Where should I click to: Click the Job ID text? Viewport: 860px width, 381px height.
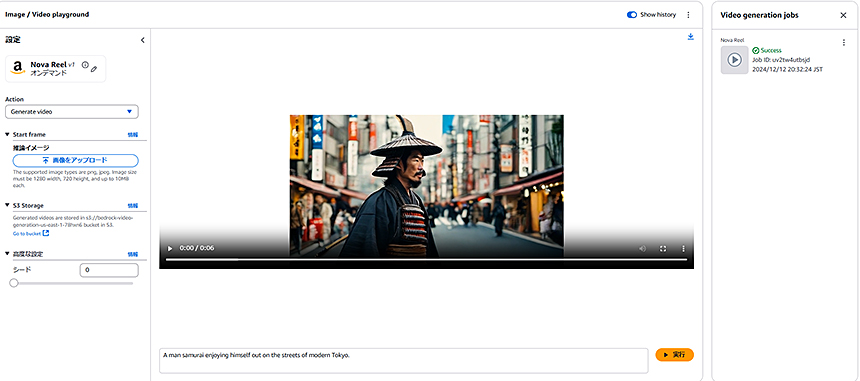point(781,59)
